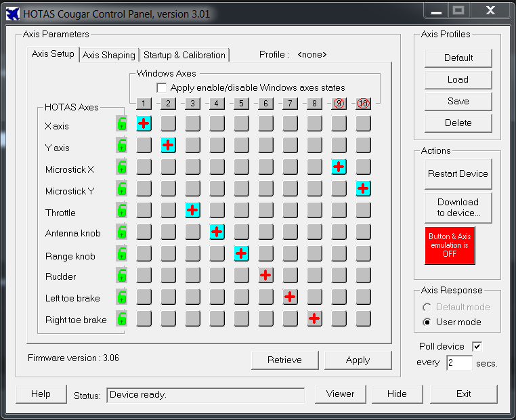Screen dimensions: 516x420
Task: Toggle the Rudder lock icon
Action: [121, 276]
